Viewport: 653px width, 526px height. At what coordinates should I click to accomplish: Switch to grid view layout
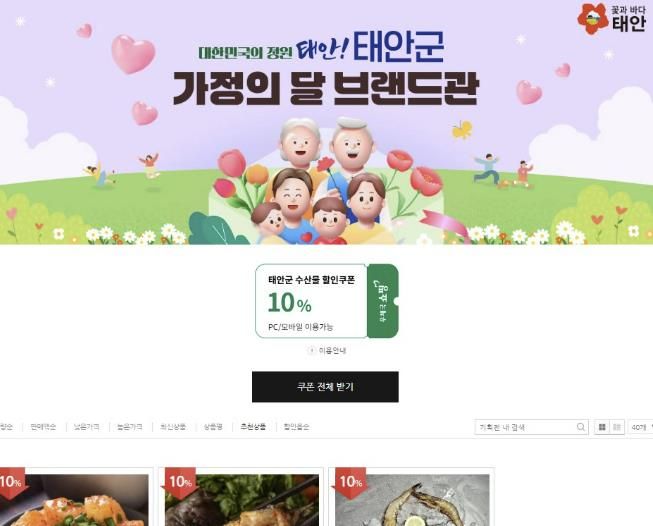point(602,427)
